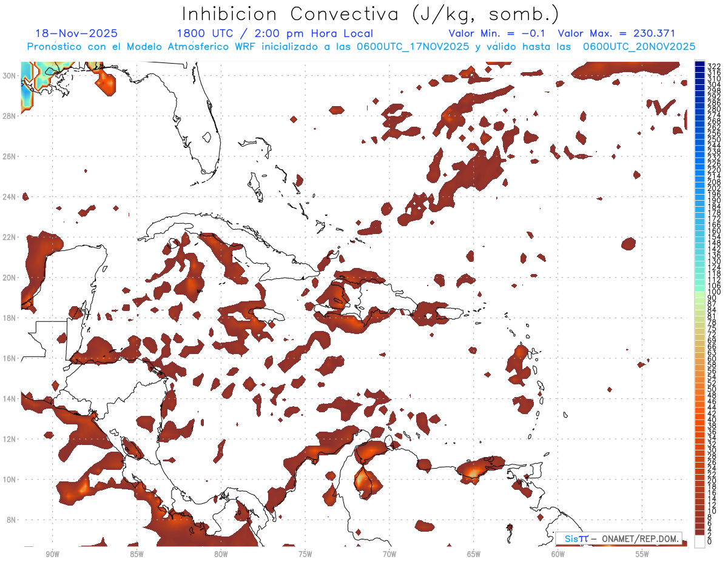
Task: Click the 'Valor Min. = -0.1' readout
Action: click(x=497, y=33)
